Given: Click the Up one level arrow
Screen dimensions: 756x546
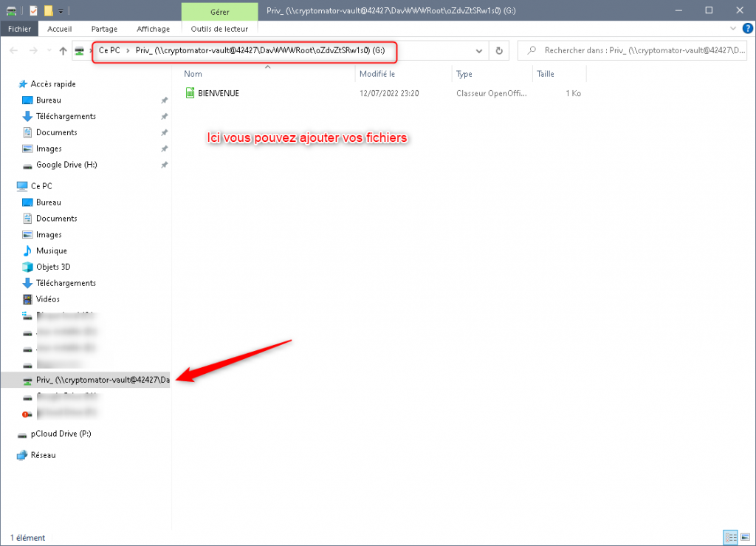Looking at the screenshot, I should [63, 51].
